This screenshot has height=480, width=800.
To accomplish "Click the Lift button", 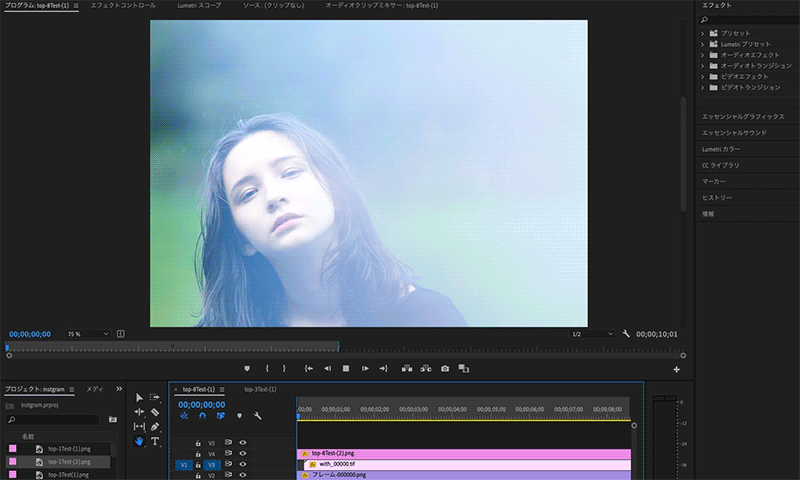I will [407, 368].
